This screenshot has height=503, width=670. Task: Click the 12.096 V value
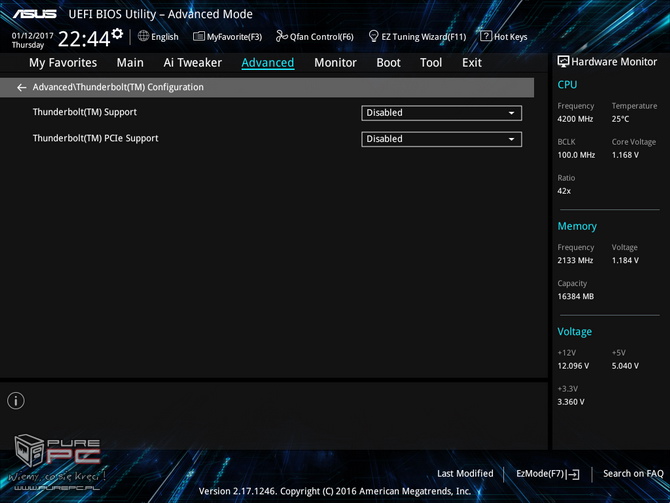tap(573, 366)
